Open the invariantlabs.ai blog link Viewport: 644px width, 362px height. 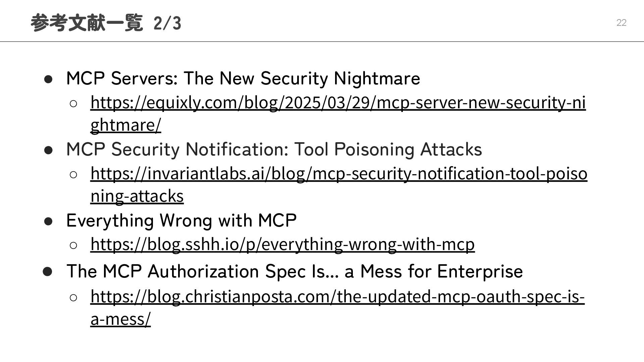[339, 174]
